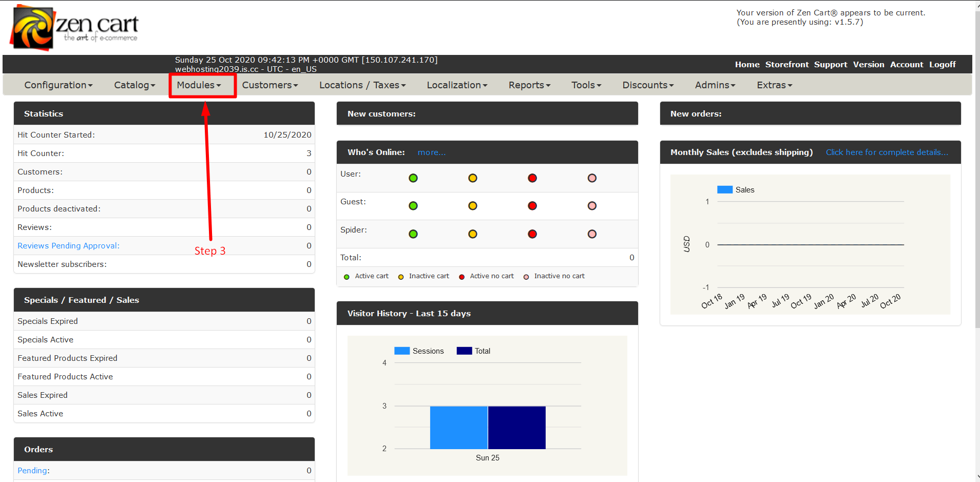Open the Modules dropdown

(x=199, y=85)
